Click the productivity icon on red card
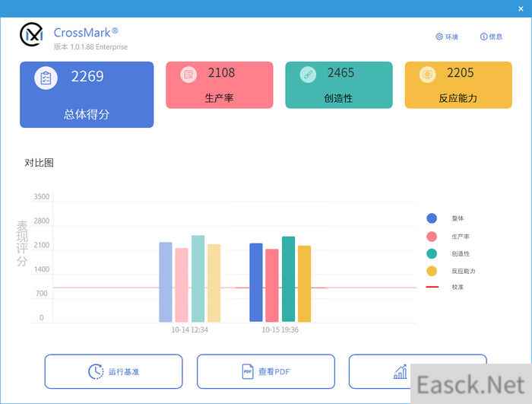The height and width of the screenshot is (404, 532). coord(188,75)
